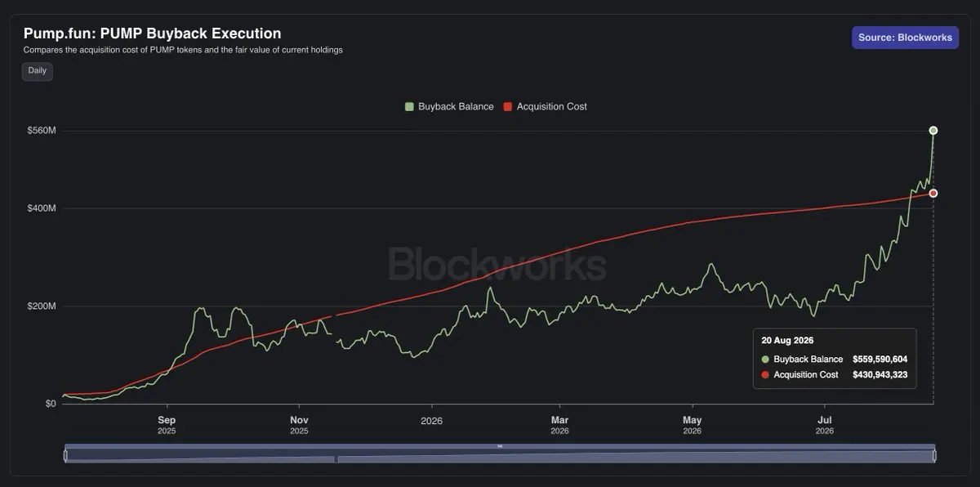This screenshot has height=487, width=980.
Task: Click the green Buyback Balance endpoint marker
Action: [933, 131]
